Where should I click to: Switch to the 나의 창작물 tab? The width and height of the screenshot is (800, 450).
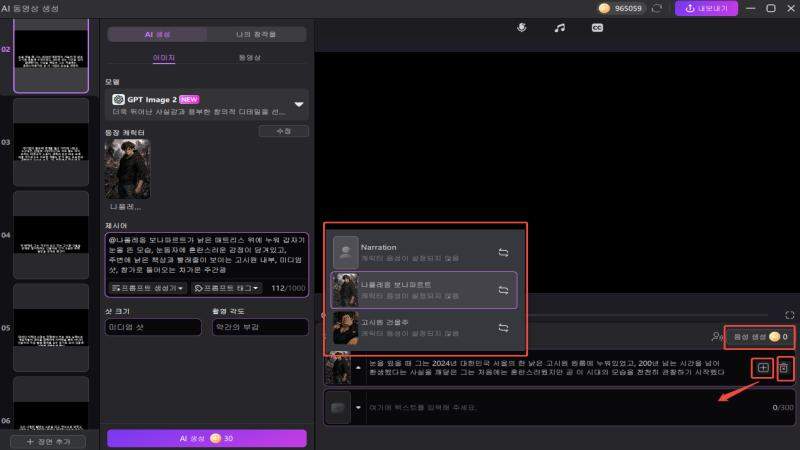(x=256, y=35)
